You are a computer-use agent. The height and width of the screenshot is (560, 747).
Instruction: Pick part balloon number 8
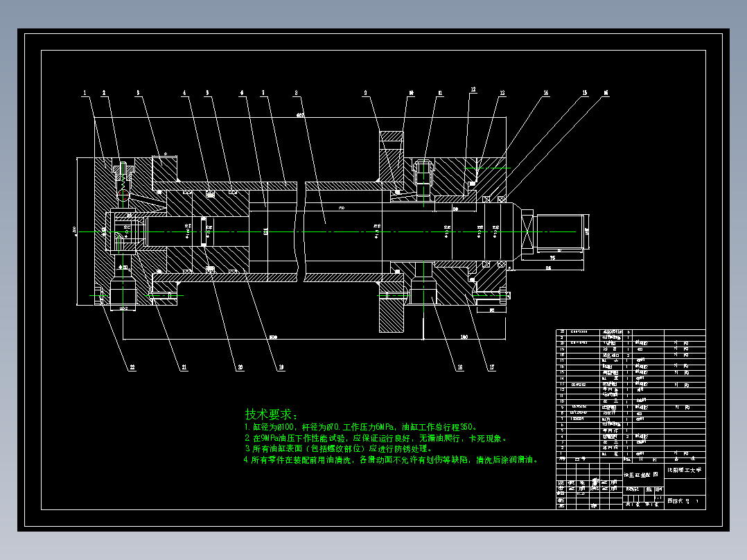pos(296,93)
